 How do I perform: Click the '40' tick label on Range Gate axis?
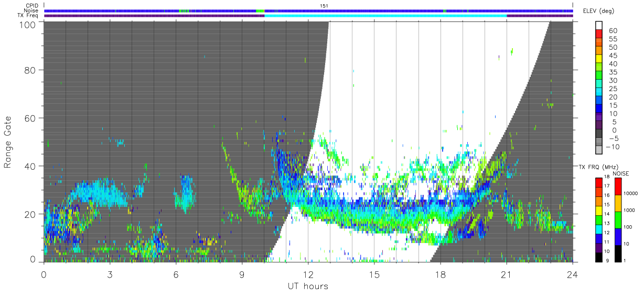click(30, 166)
